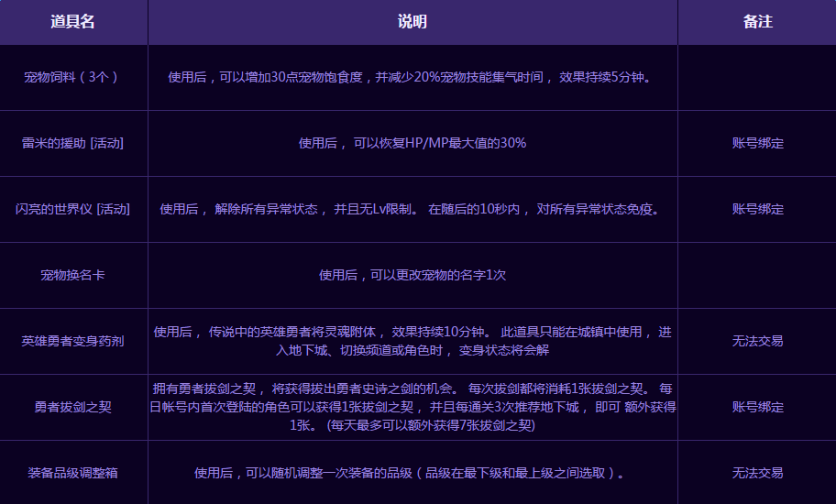Click the description about 拔出勇者史诗之剑的机会

coord(412,407)
